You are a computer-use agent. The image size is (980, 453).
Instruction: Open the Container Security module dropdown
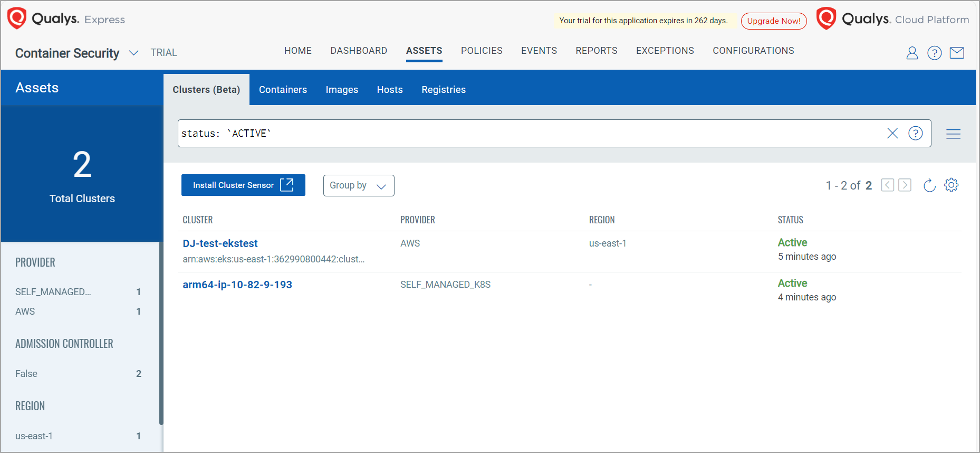coord(134,53)
